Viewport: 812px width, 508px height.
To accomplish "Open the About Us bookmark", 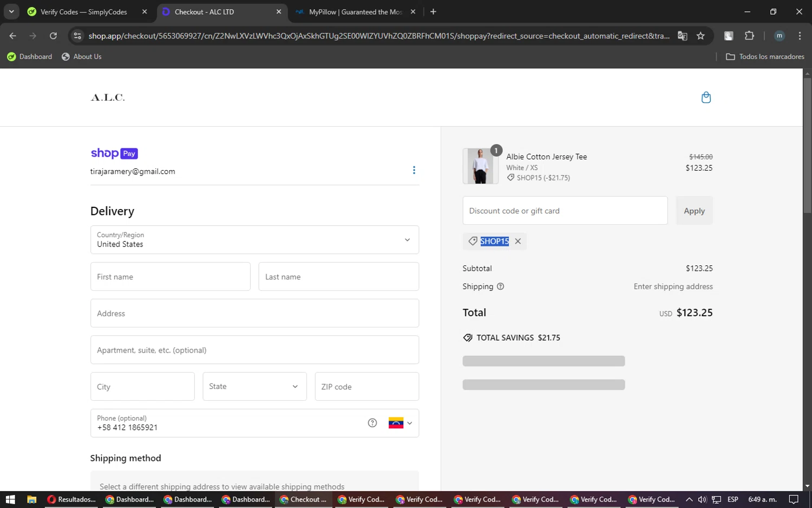I will (x=82, y=57).
